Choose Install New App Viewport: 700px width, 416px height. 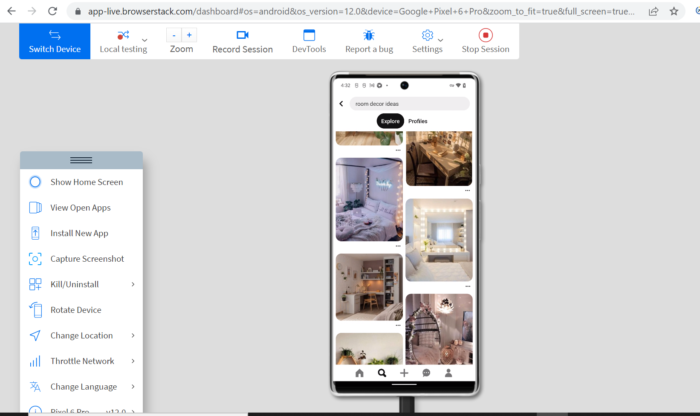(x=79, y=233)
